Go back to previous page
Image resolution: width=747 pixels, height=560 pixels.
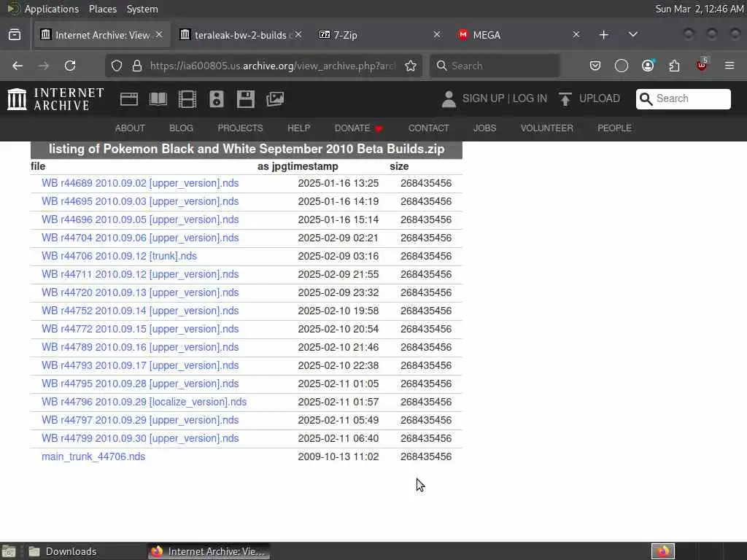(18, 66)
